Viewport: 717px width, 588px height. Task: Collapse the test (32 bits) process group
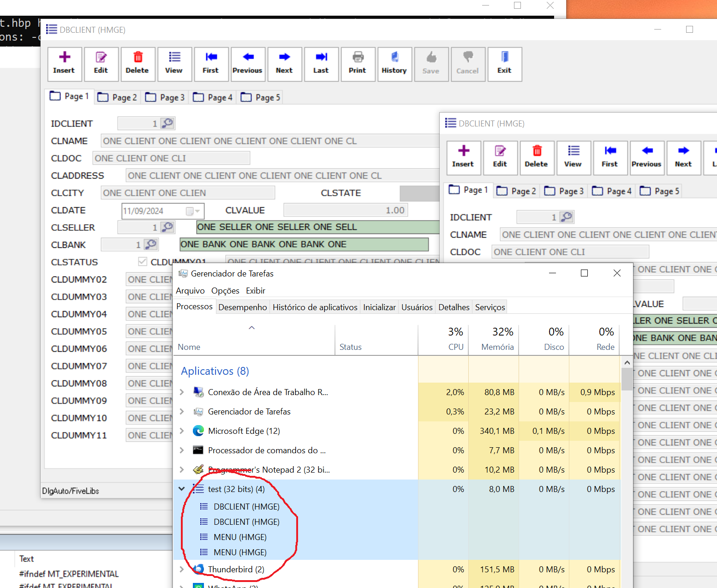[182, 489]
